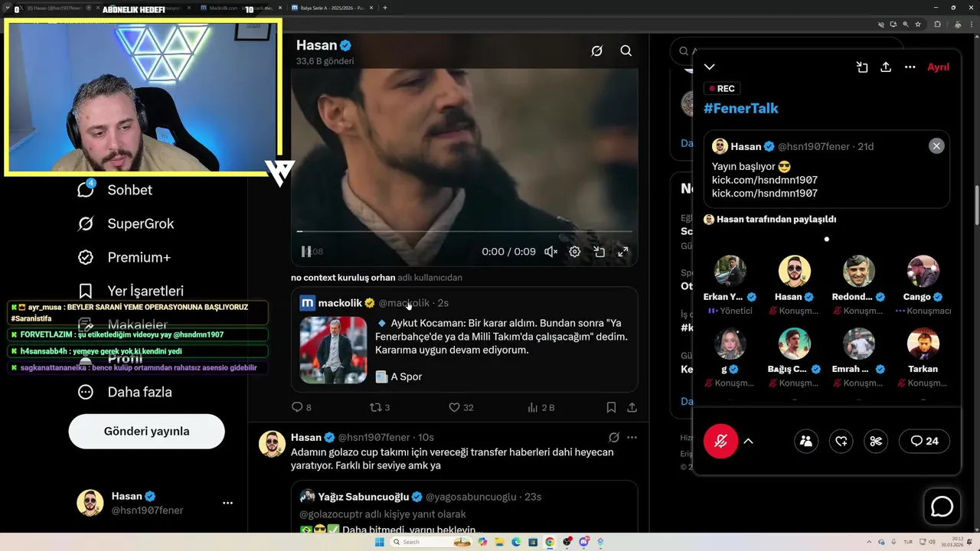Share the #FenerTalk space
980x551 pixels.
click(x=886, y=67)
